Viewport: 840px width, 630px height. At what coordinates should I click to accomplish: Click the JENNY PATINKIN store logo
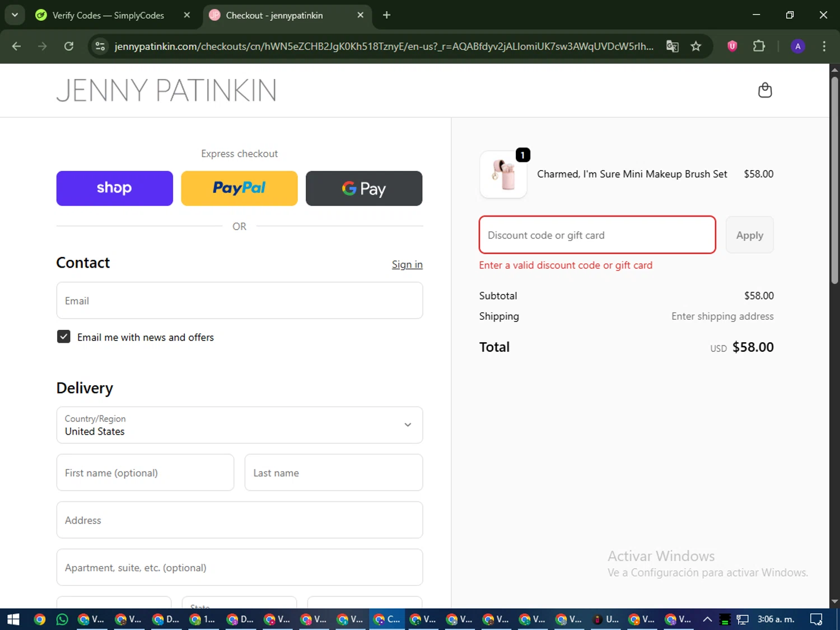(166, 90)
